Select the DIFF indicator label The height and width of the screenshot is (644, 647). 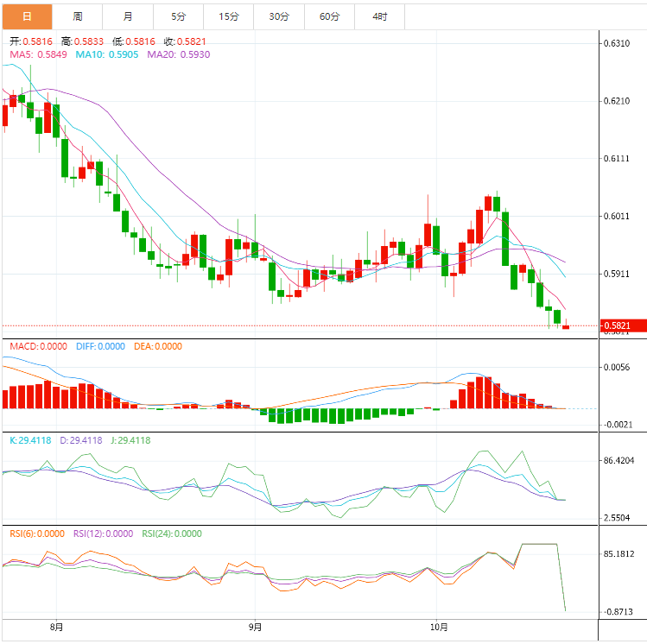(x=99, y=346)
